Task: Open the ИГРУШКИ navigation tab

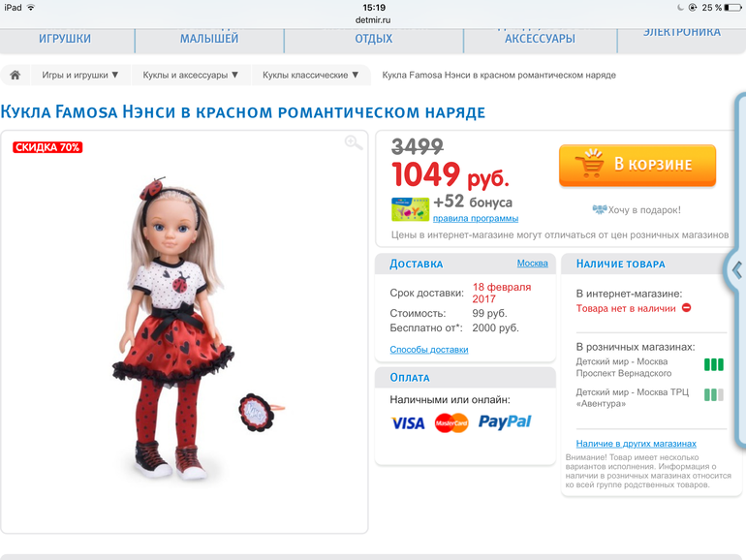Action: click(65, 39)
